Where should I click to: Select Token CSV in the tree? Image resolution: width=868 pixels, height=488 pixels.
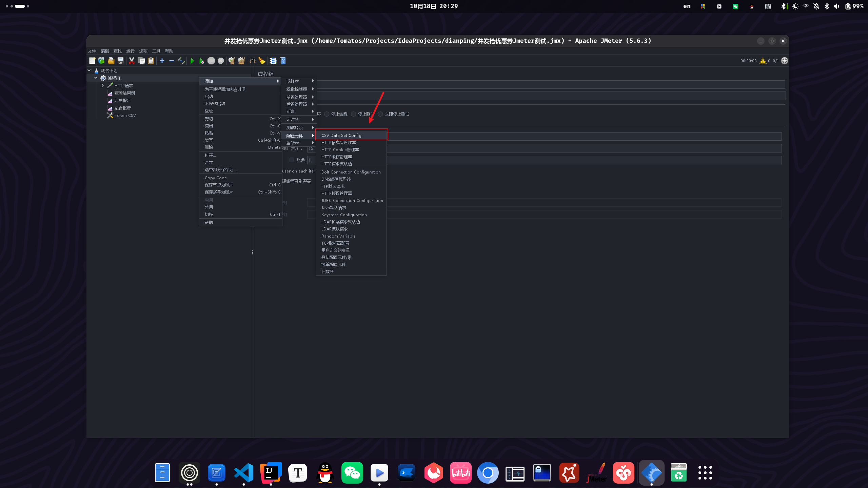point(125,115)
